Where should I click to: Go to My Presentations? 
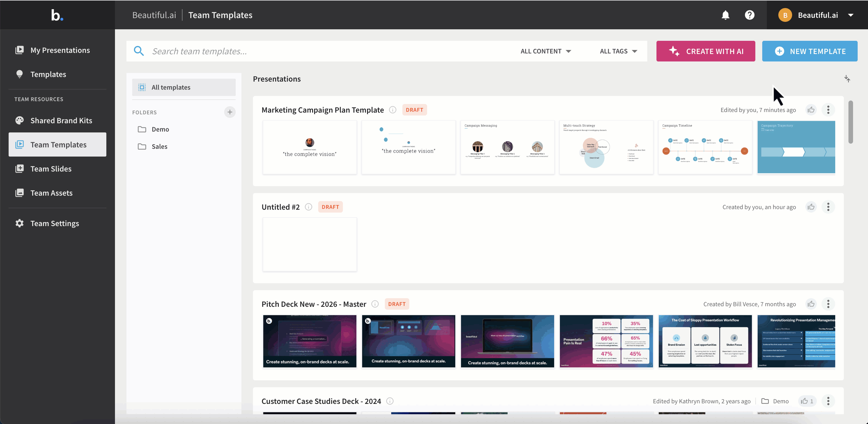click(x=57, y=50)
